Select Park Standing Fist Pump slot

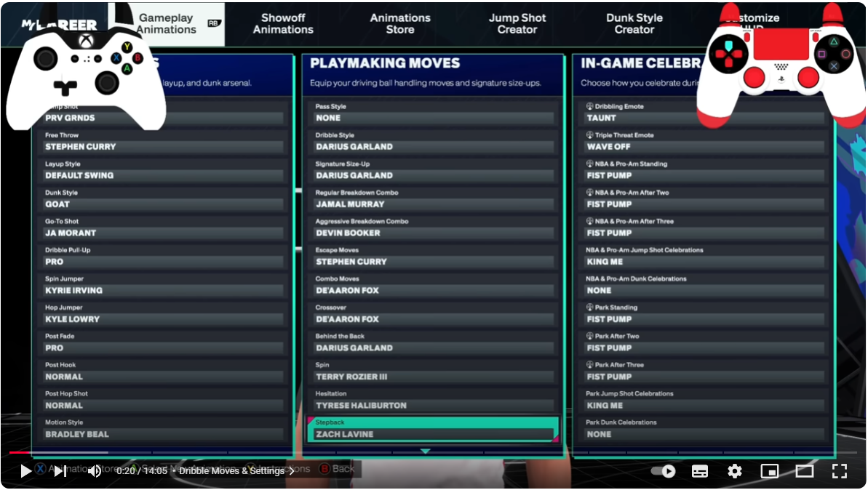click(x=704, y=314)
